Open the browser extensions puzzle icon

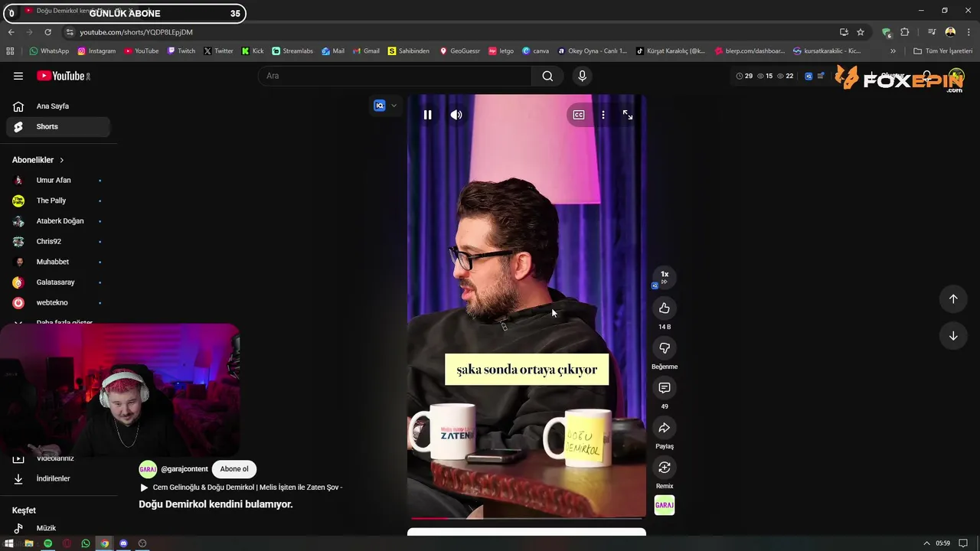(x=905, y=32)
